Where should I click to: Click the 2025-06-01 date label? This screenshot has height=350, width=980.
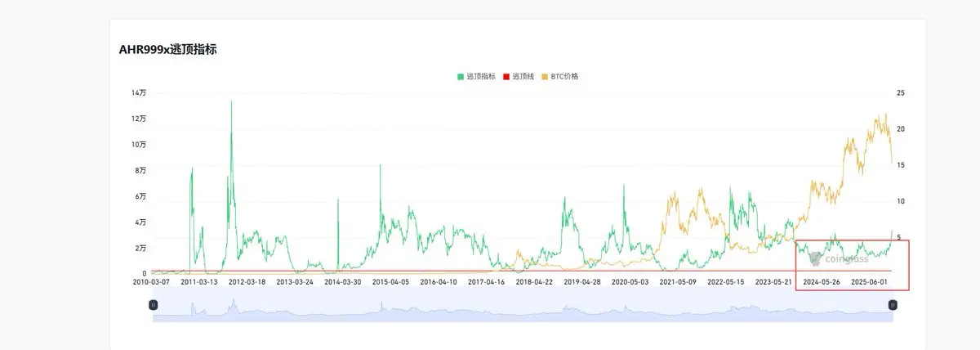pyautogui.click(x=870, y=281)
